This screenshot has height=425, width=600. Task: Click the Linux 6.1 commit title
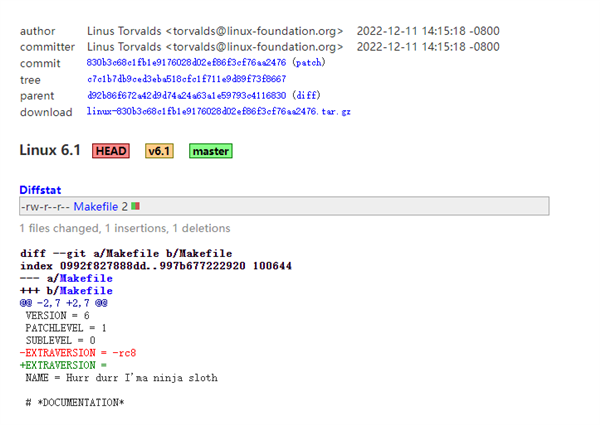click(50, 150)
